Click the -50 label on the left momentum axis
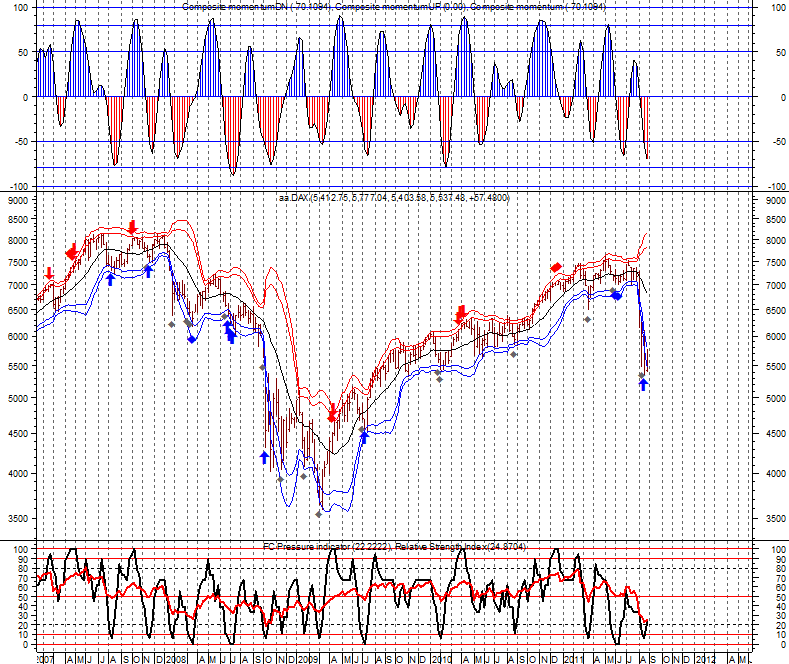The width and height of the screenshot is (789, 664). click(20, 142)
